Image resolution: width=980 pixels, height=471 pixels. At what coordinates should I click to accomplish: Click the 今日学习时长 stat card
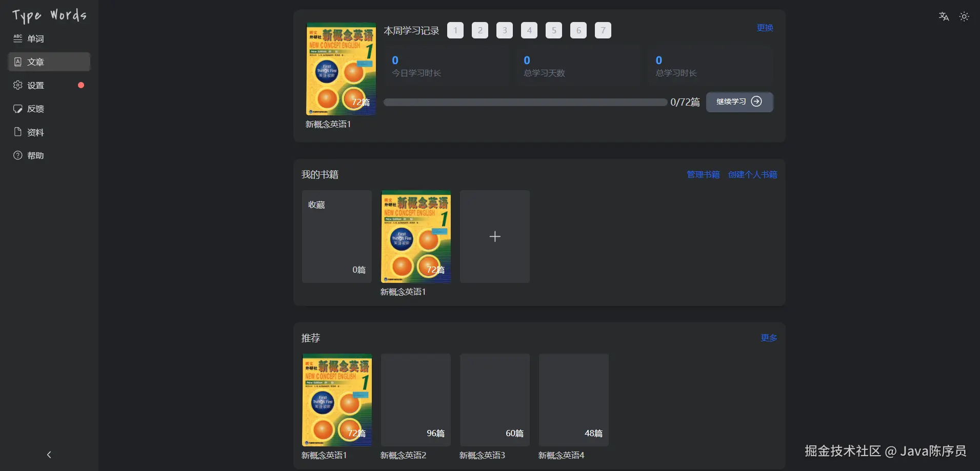click(447, 66)
